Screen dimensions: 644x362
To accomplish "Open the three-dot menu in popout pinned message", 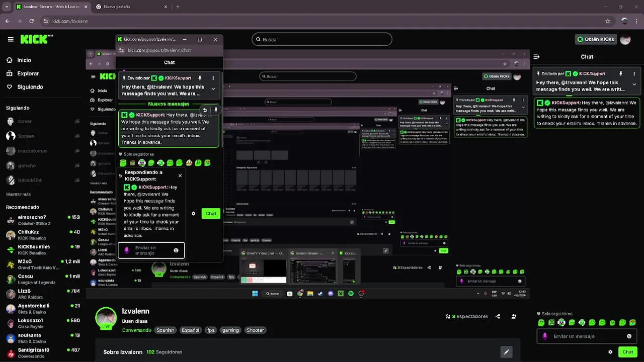I will [213, 78].
